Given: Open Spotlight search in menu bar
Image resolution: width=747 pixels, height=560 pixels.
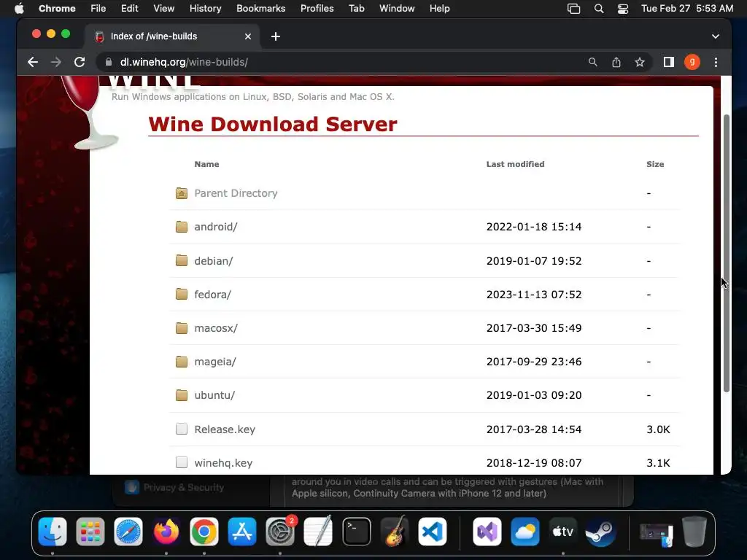Looking at the screenshot, I should (599, 9).
